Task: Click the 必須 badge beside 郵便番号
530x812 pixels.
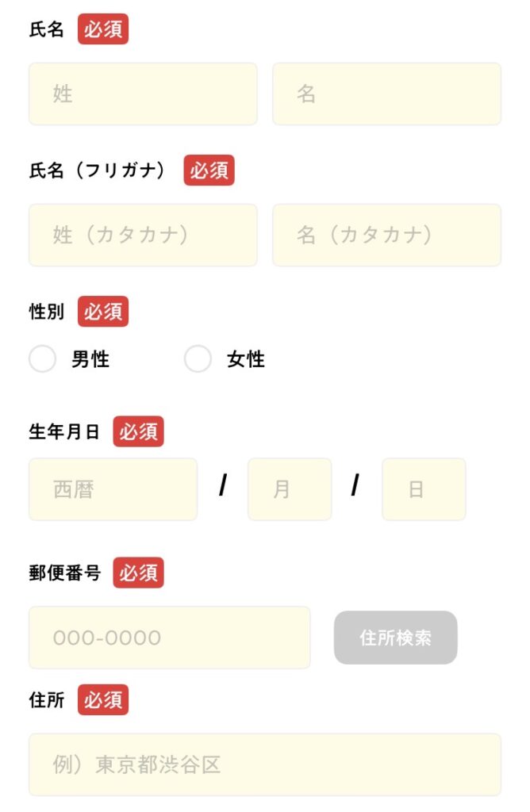Action: pos(138,573)
